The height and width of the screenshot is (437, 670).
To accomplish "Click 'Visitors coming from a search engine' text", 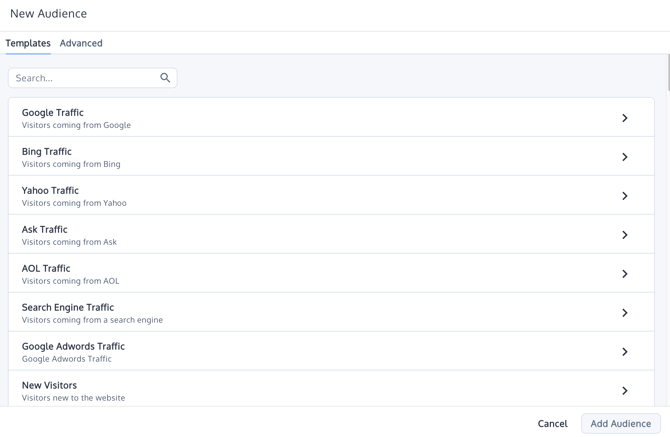I will pos(92,320).
